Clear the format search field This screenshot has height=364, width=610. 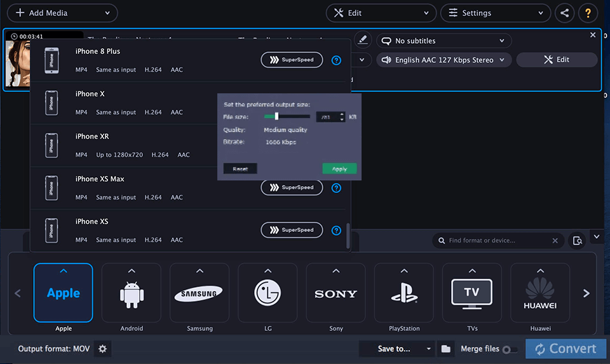(555, 241)
